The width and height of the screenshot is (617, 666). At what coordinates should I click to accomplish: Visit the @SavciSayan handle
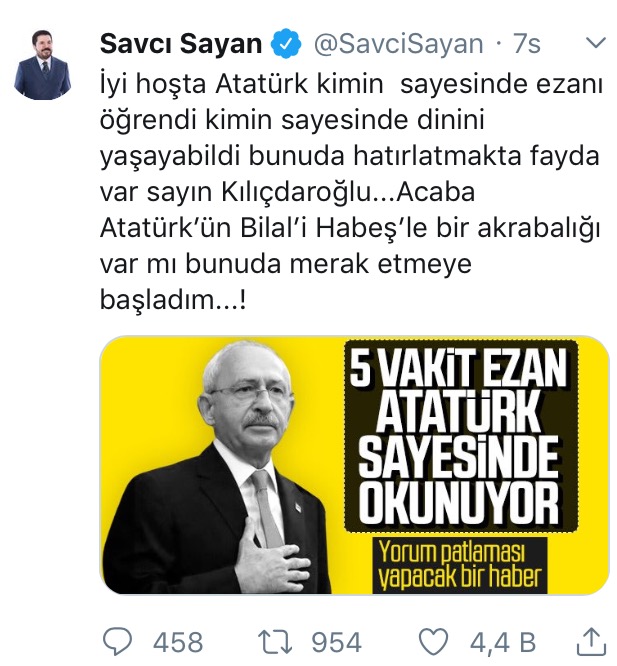[x=398, y=44]
